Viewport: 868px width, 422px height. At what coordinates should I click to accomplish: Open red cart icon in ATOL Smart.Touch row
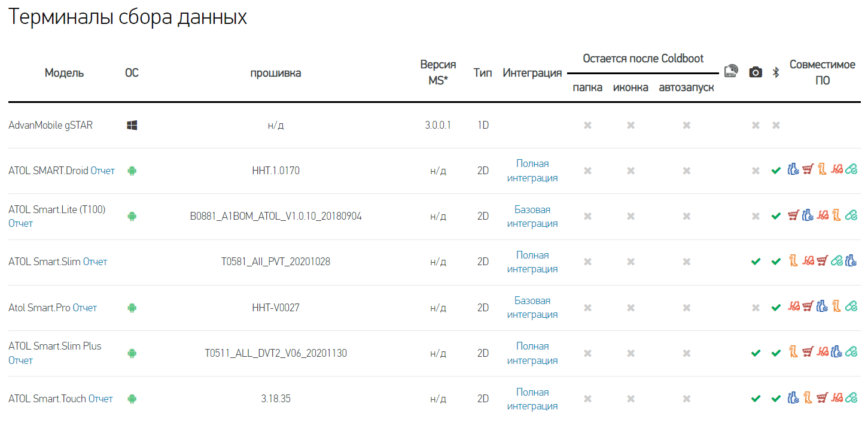[823, 398]
